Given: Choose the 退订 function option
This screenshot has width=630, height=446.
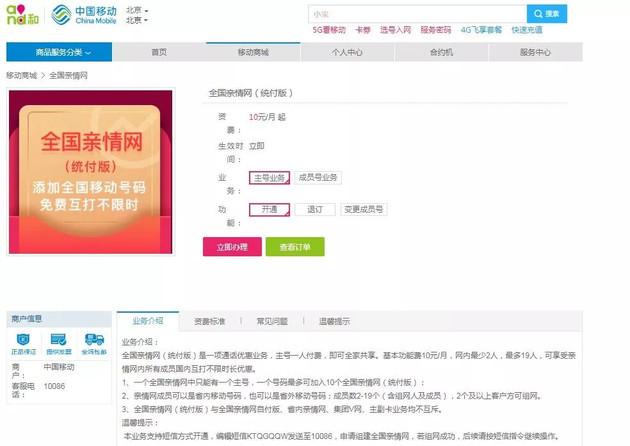Looking at the screenshot, I should [x=315, y=209].
